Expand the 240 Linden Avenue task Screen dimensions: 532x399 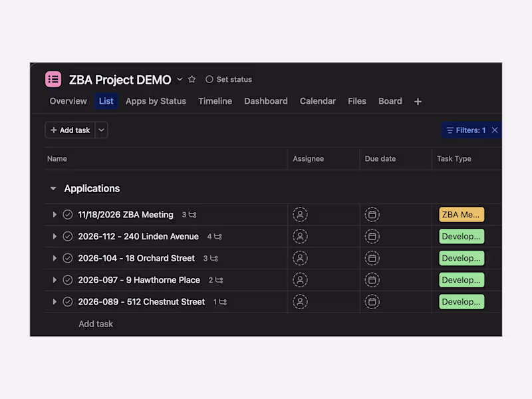55,236
